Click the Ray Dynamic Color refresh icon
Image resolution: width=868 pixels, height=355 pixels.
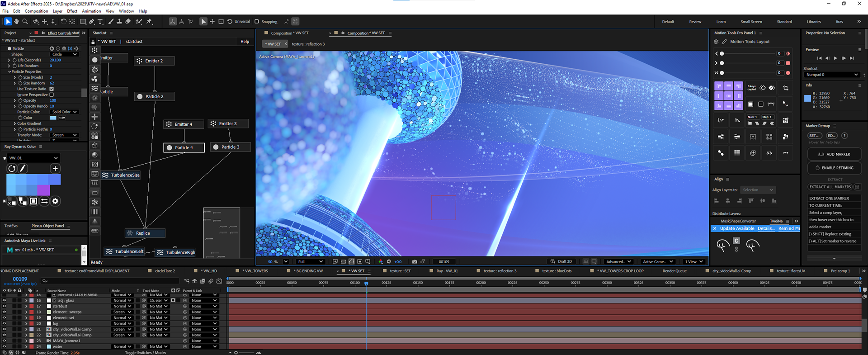click(x=12, y=168)
